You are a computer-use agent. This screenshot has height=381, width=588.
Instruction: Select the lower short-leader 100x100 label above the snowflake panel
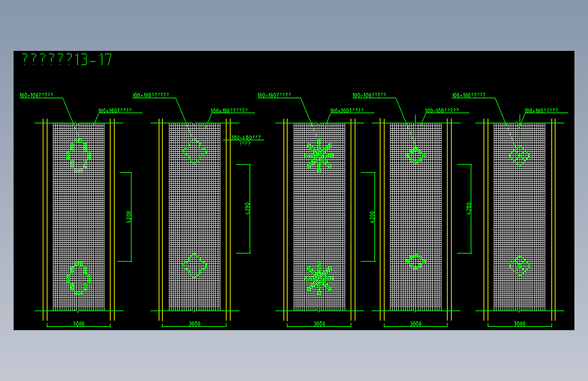[x=347, y=111]
